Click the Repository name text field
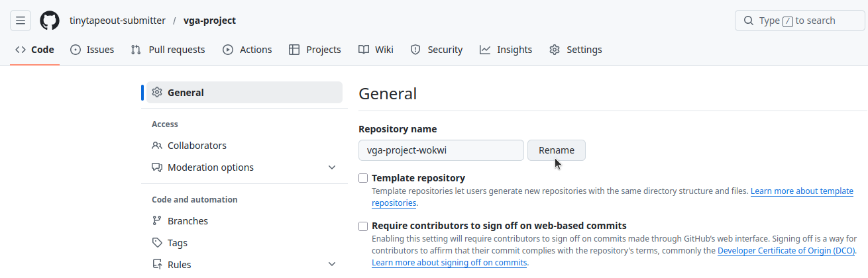 pos(441,150)
